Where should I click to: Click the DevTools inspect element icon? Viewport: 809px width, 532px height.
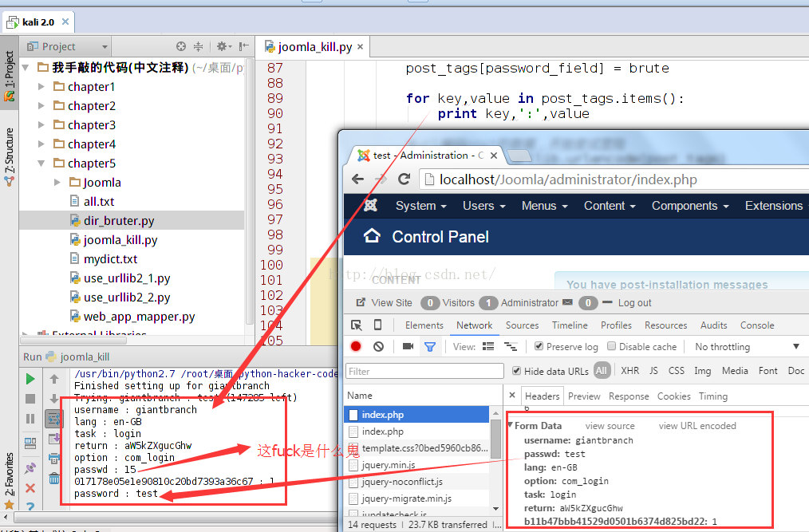pos(356,325)
